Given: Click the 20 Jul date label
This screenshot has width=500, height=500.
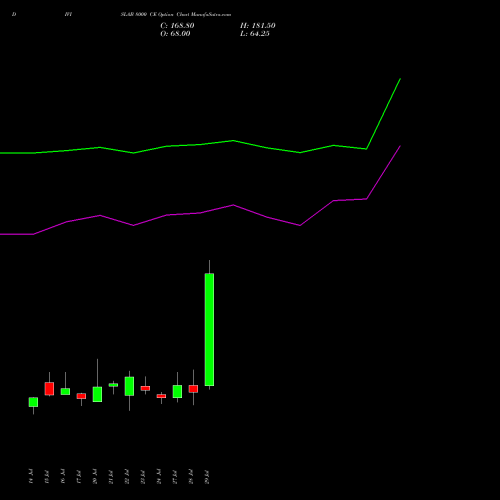Looking at the screenshot, I should (95, 476).
